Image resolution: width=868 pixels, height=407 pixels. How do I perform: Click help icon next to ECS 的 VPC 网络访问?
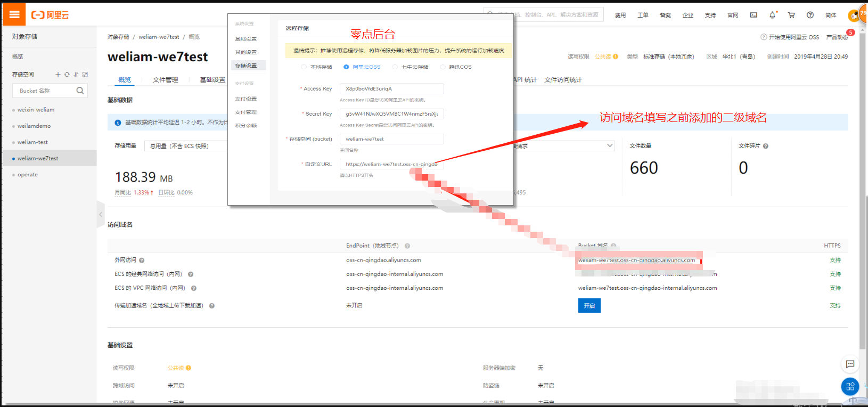pos(194,288)
